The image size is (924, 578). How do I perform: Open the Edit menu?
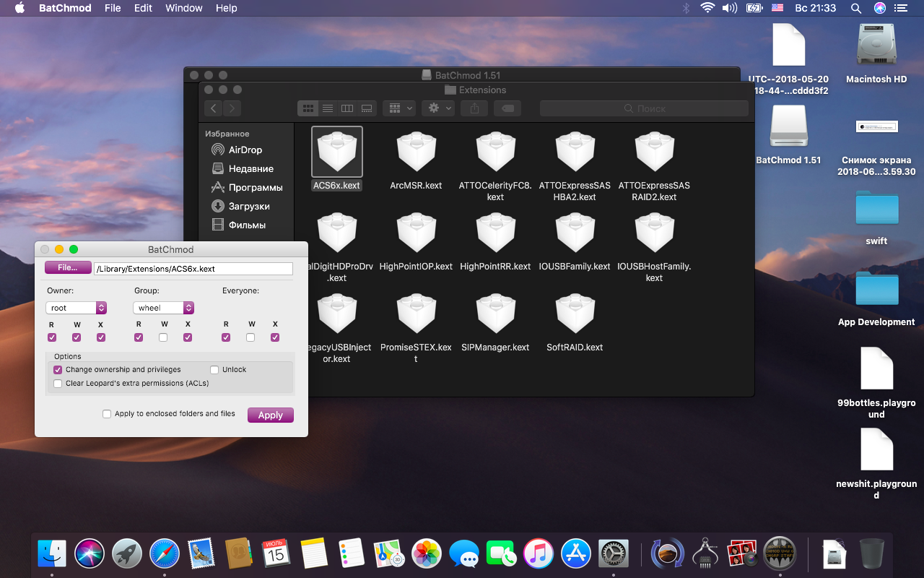[x=143, y=8]
